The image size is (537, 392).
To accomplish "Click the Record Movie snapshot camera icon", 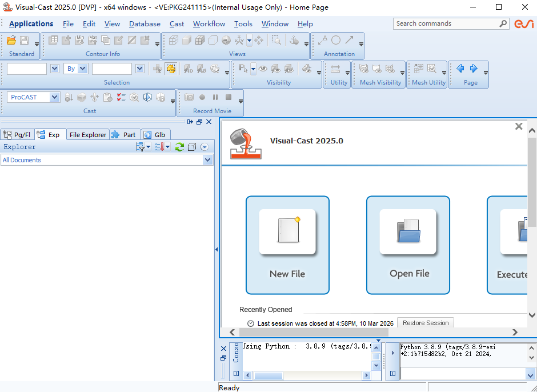I will (x=189, y=97).
